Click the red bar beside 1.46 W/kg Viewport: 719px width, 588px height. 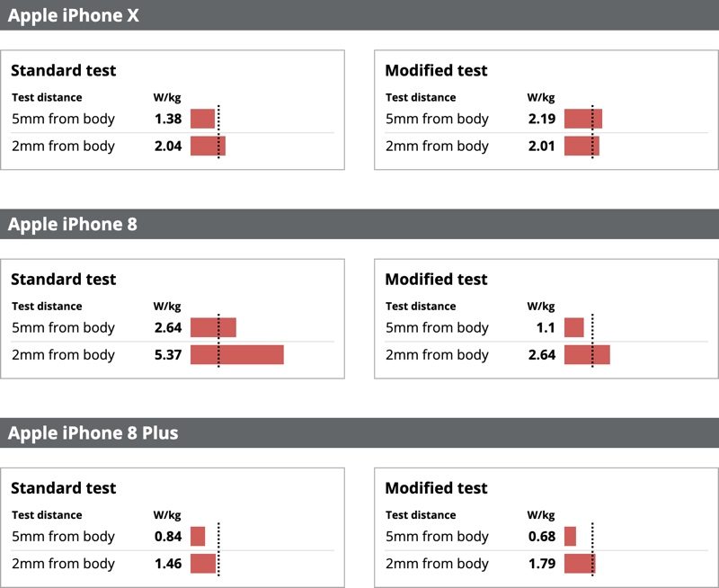(x=203, y=564)
